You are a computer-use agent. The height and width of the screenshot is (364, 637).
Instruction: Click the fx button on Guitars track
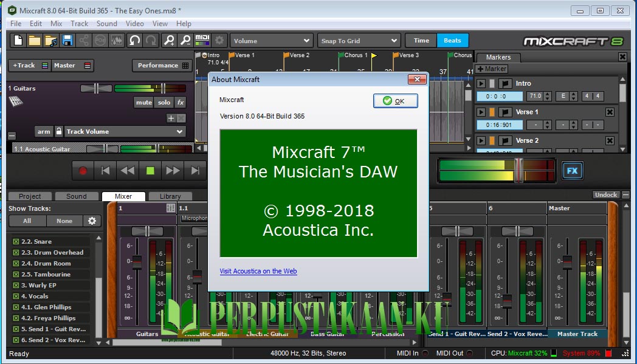coord(181,102)
